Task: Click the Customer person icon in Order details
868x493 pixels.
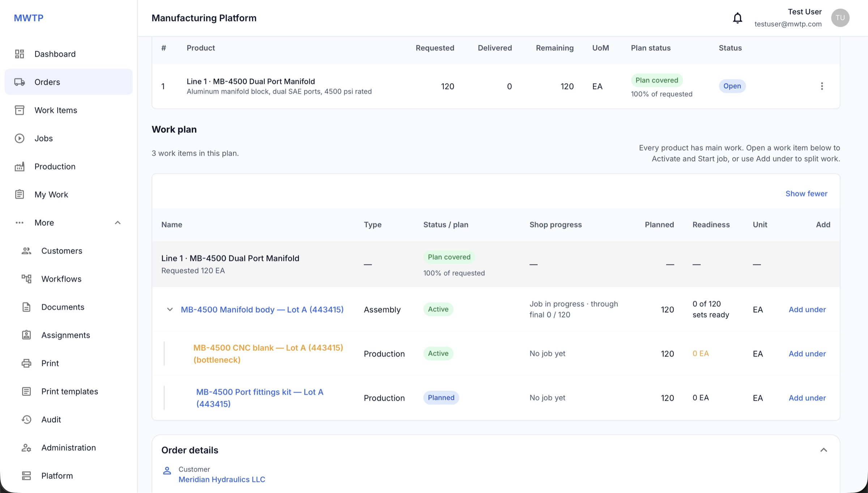Action: point(167,471)
